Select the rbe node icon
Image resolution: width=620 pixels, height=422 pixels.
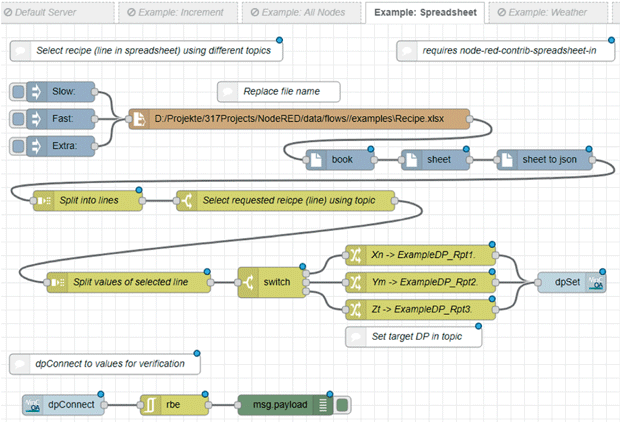(151, 405)
